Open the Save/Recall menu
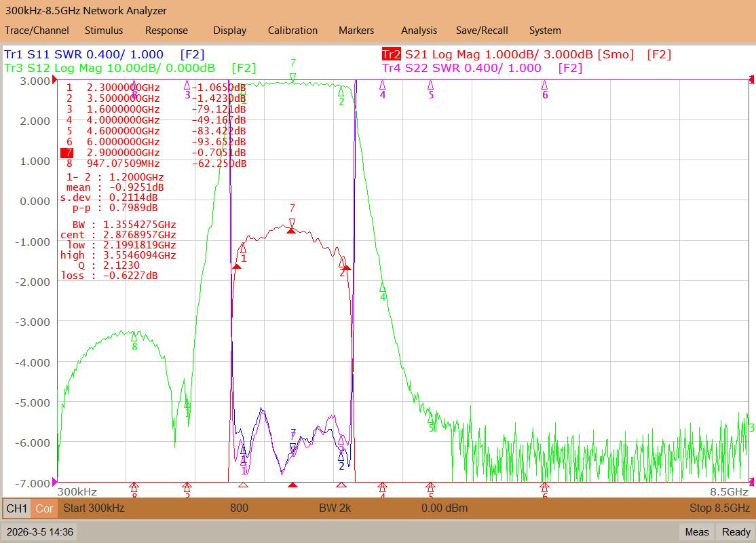This screenshot has height=543, width=756. point(482,31)
